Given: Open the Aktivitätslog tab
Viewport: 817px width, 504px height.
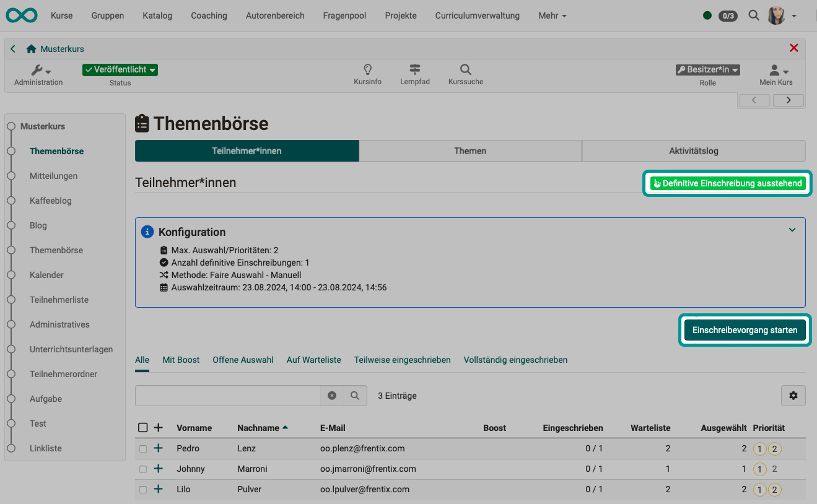Looking at the screenshot, I should [693, 150].
